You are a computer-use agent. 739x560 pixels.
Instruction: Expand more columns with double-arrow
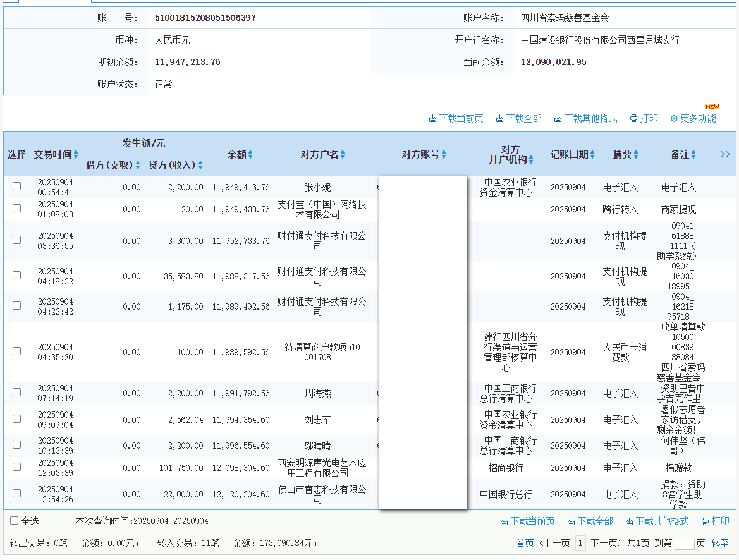(x=725, y=155)
